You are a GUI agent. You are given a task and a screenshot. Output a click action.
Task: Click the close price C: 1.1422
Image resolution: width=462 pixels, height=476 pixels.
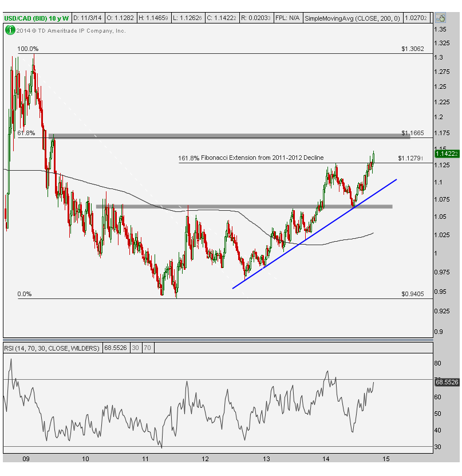[x=222, y=18]
